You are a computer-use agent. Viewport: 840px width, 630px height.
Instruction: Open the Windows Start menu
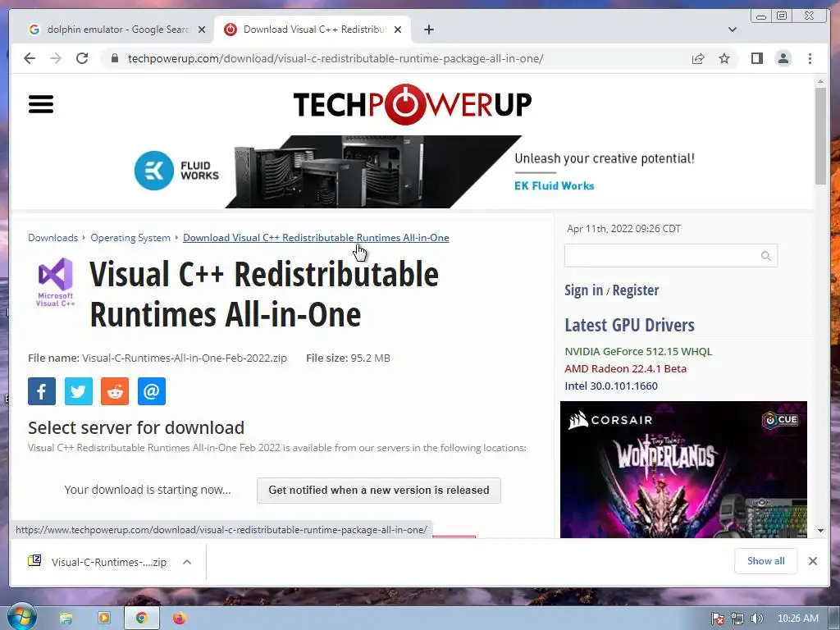coord(21,617)
